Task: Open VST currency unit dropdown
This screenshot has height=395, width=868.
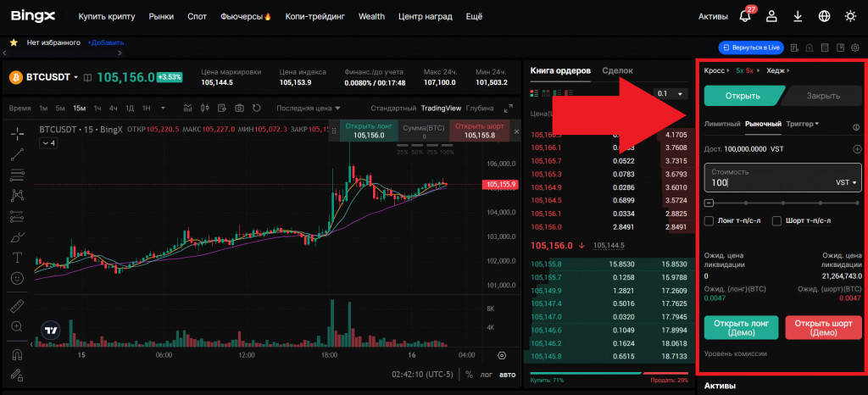Action: pyautogui.click(x=846, y=182)
